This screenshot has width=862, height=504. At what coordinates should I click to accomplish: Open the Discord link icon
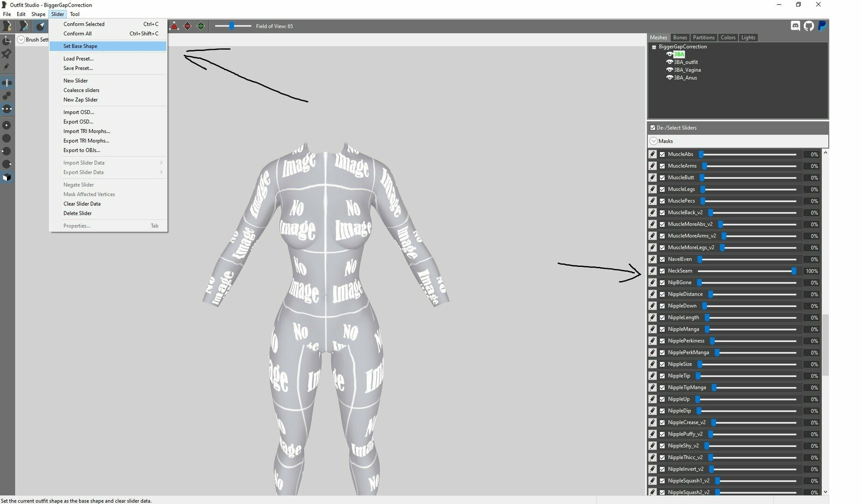pyautogui.click(x=796, y=26)
